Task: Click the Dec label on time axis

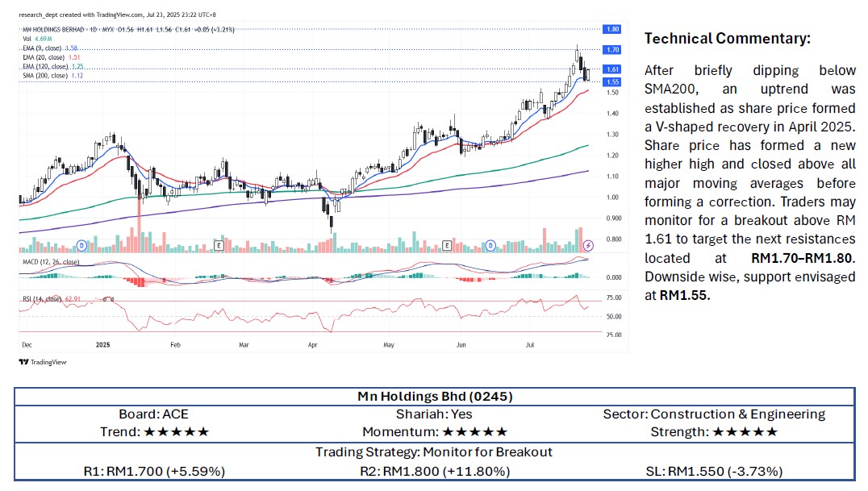Action: pos(27,345)
